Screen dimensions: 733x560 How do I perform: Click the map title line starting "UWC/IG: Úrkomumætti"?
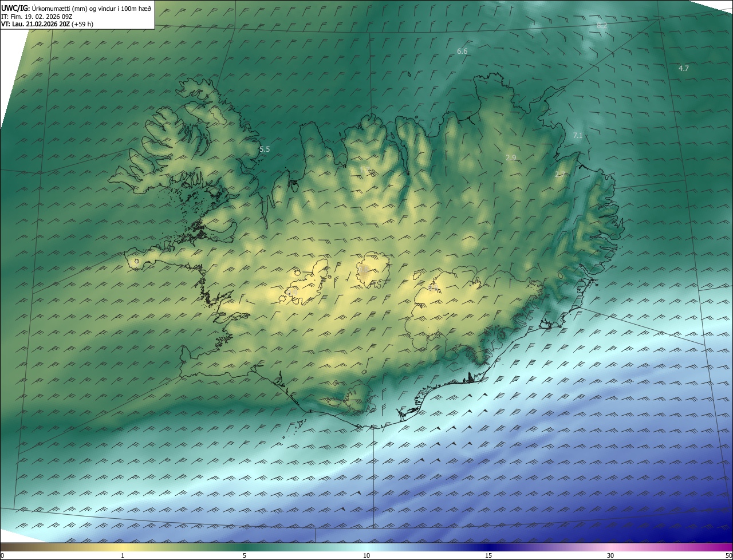click(76, 8)
